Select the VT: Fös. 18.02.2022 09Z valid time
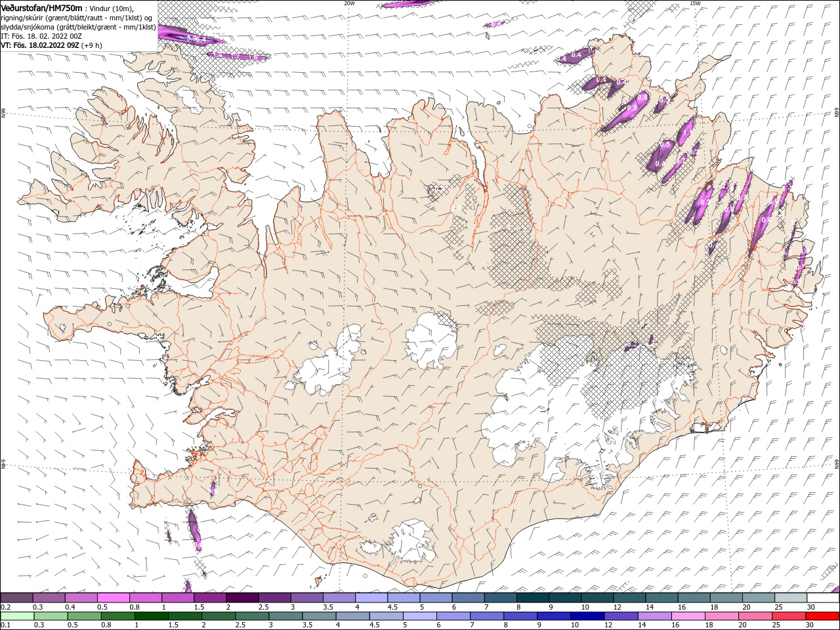 (x=40, y=45)
